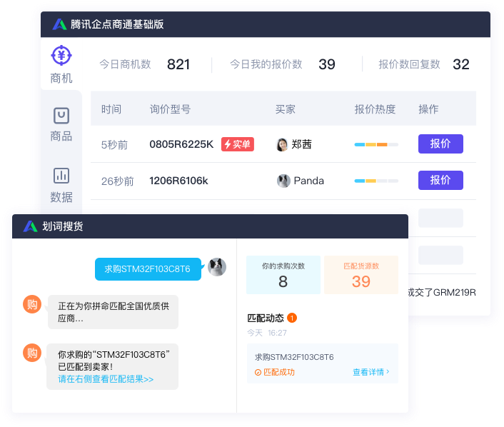The height and width of the screenshot is (427, 504).
Task: Select model number 1206R6106k
Action: pos(178,181)
